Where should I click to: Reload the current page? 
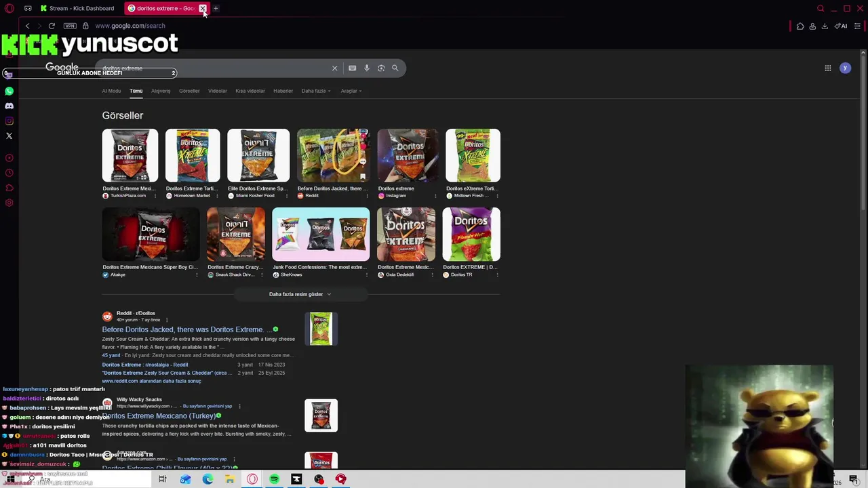pyautogui.click(x=52, y=26)
